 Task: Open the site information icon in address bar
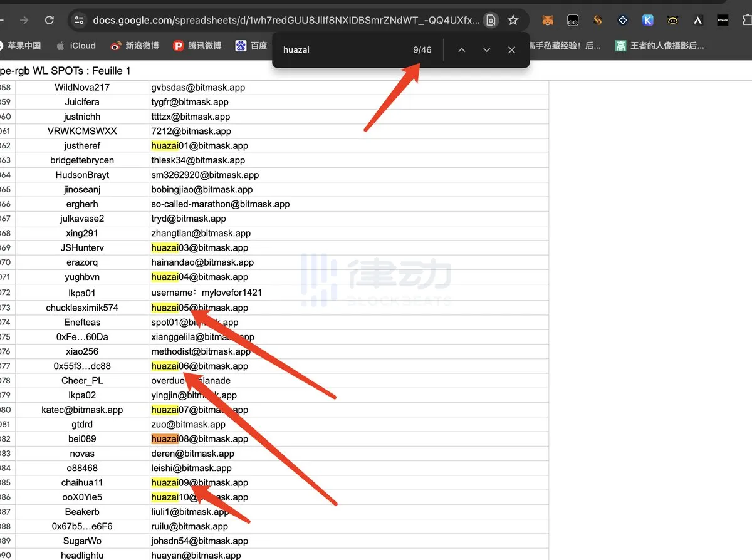[x=79, y=20]
